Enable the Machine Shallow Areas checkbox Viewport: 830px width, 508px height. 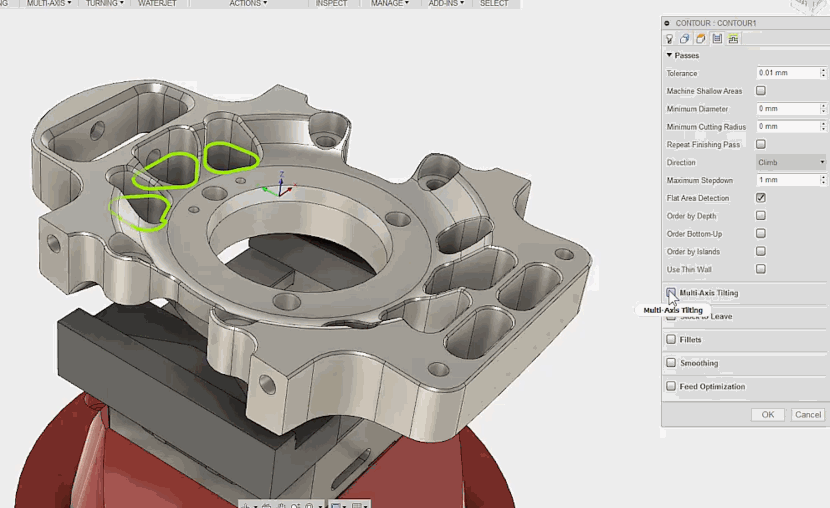[761, 91]
